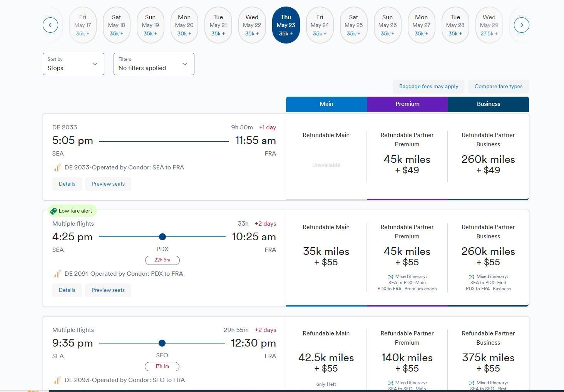Image resolution: width=564 pixels, height=392 pixels.
Task: Expand the Filters dropdown
Action: (x=154, y=64)
